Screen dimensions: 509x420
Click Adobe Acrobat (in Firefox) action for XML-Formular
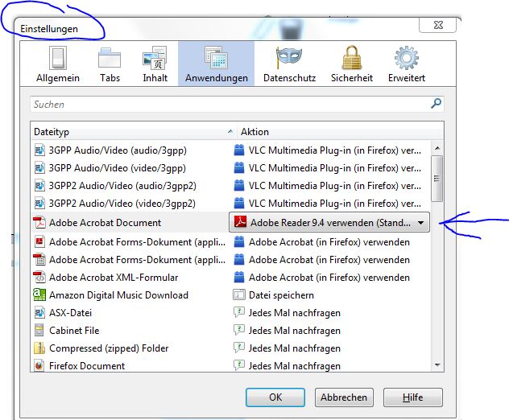[x=329, y=278]
